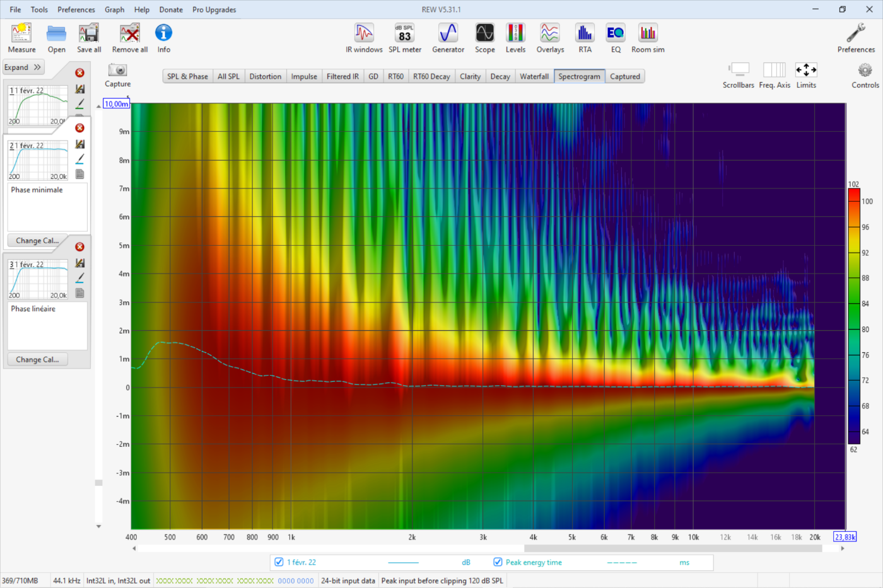Open the Overlays window
The width and height of the screenshot is (883, 588).
tap(550, 38)
